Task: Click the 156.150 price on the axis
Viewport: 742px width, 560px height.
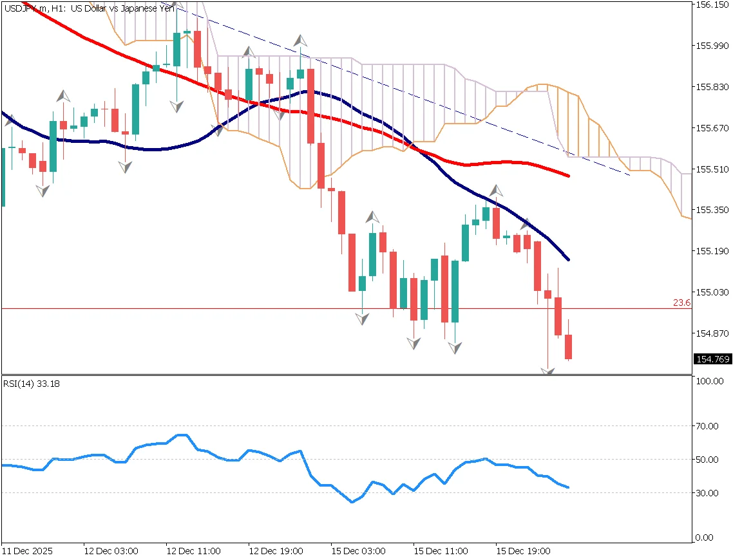Action: 712,5
